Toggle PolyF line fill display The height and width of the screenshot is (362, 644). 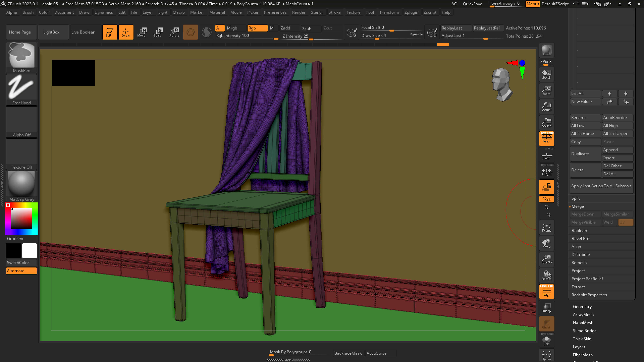click(546, 291)
